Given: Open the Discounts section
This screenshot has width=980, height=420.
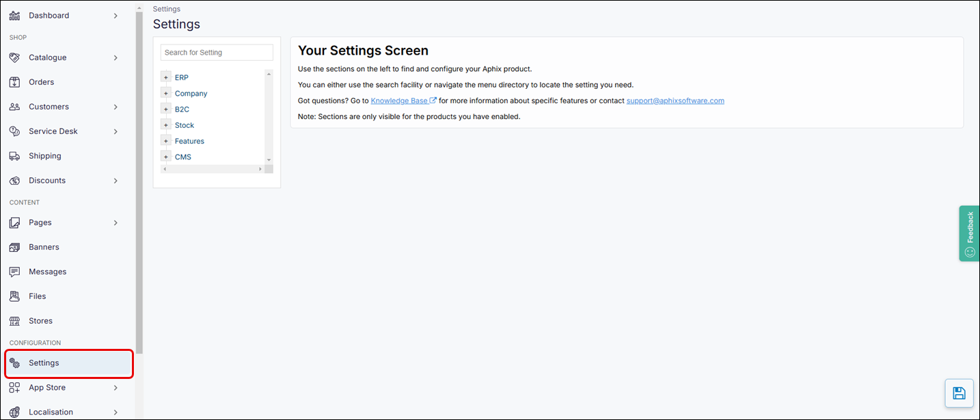Looking at the screenshot, I should [45, 180].
